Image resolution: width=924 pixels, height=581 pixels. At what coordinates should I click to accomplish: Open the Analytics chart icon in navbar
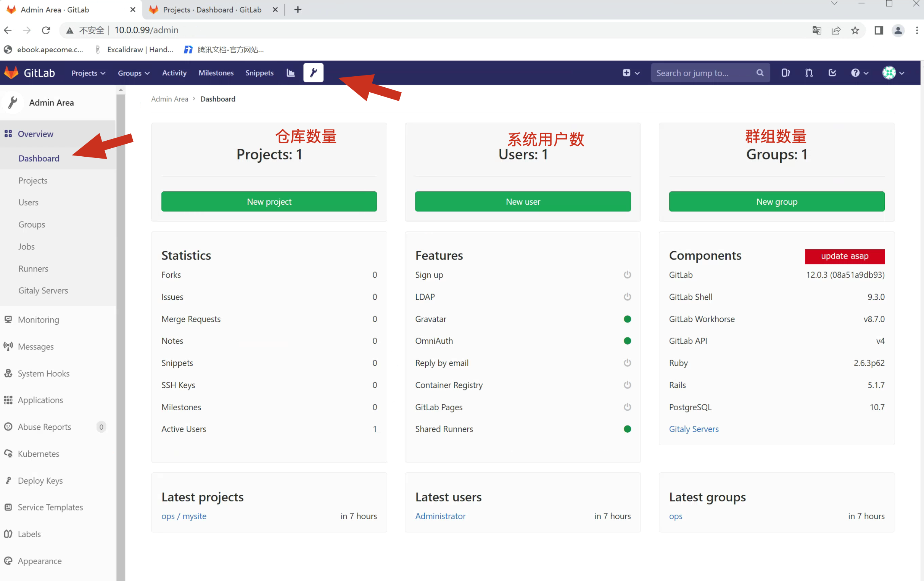click(290, 73)
